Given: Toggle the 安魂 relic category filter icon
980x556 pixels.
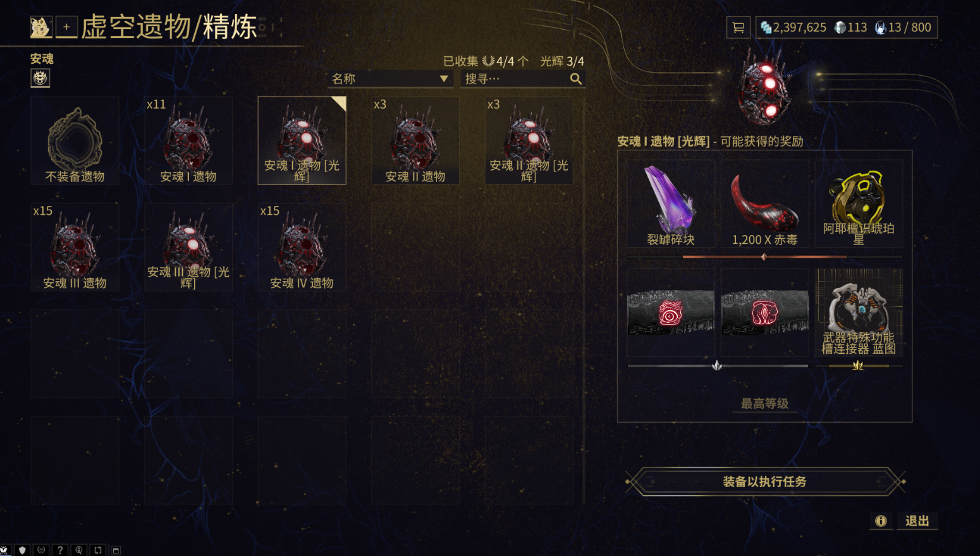Looking at the screenshot, I should coord(40,78).
